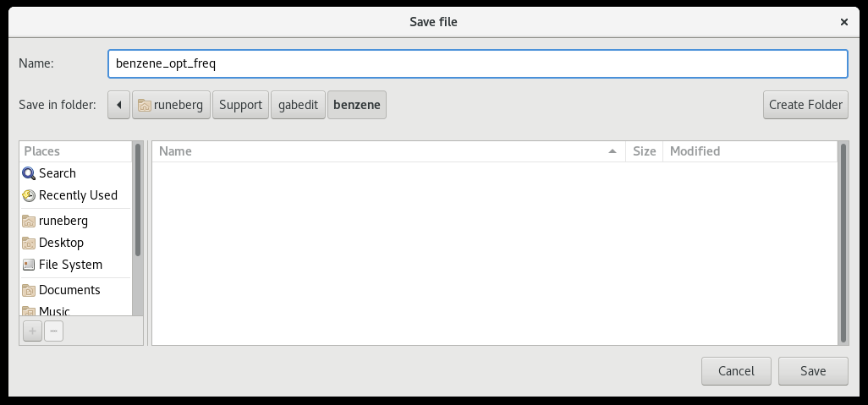Click the Save button
868x405 pixels.
point(813,370)
